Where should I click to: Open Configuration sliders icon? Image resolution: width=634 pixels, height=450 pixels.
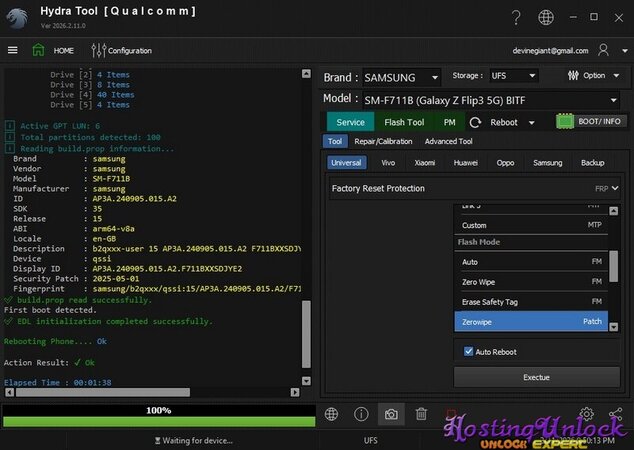[x=98, y=50]
